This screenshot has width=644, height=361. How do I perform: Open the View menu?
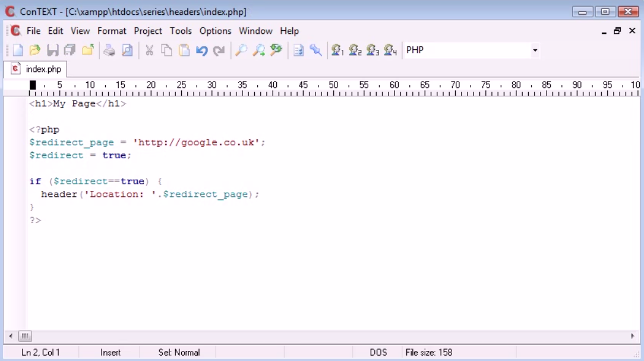coord(80,31)
